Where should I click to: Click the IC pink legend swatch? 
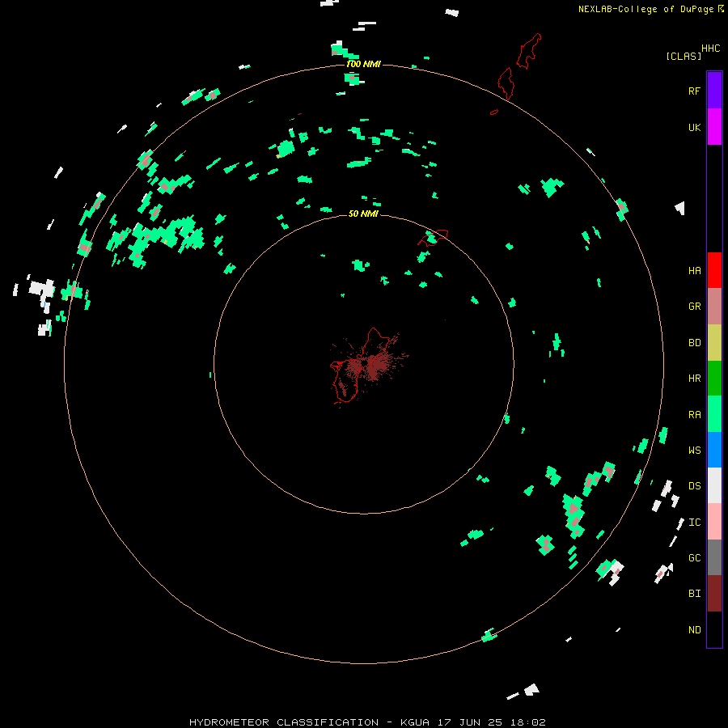pyautogui.click(x=714, y=522)
